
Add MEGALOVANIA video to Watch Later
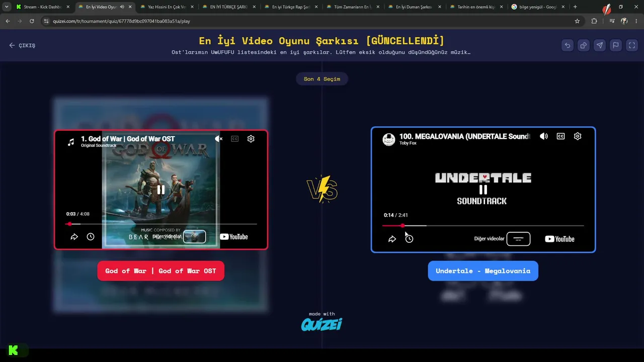click(x=409, y=239)
